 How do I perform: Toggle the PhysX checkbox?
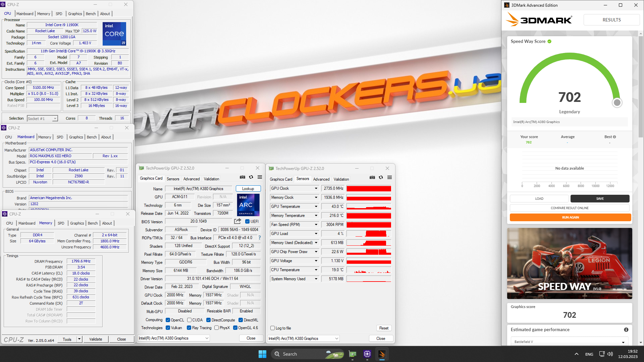click(x=217, y=328)
